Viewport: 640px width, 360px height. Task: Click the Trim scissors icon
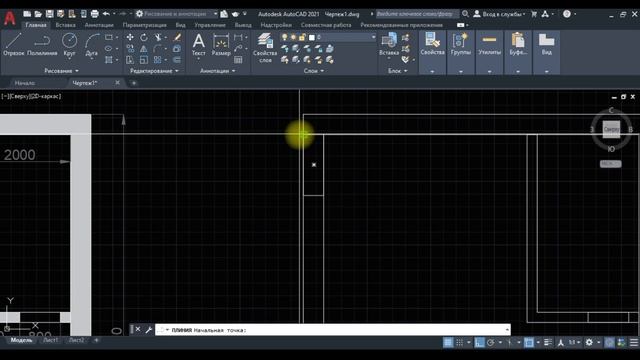coord(158,38)
